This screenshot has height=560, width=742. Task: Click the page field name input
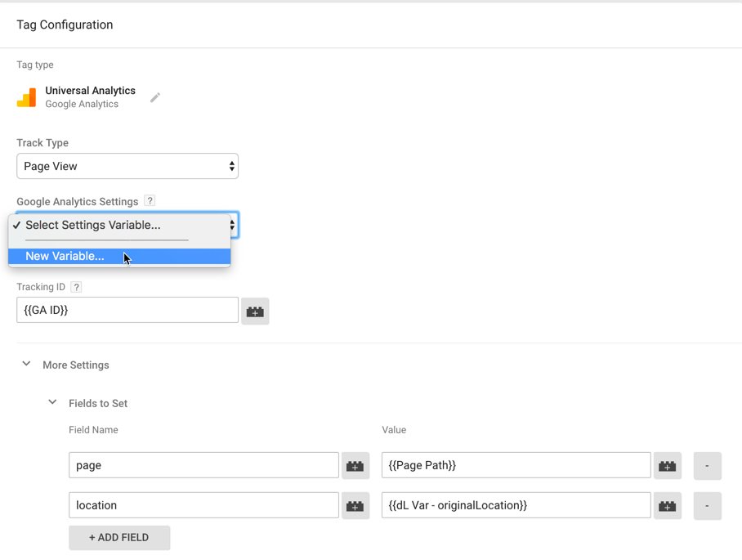203,465
